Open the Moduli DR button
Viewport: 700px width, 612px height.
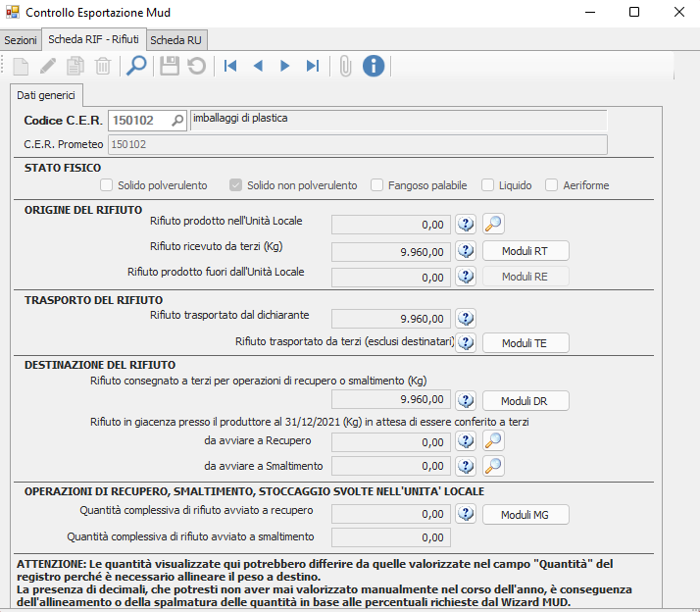[x=525, y=401]
